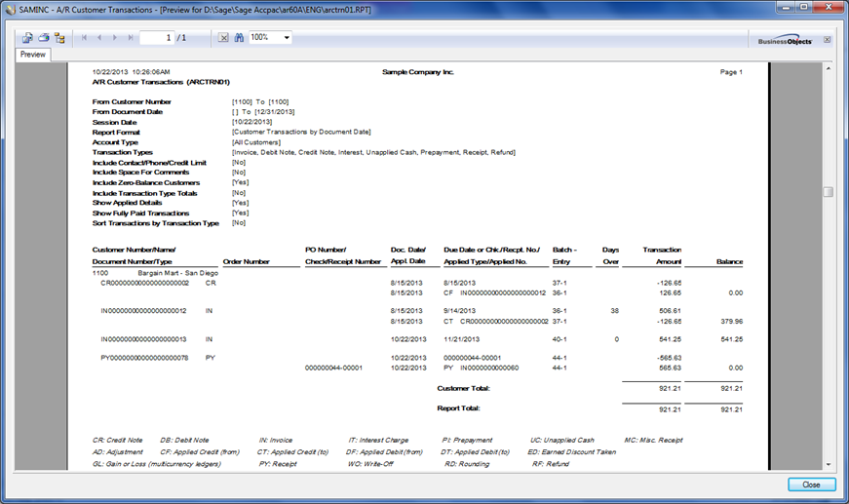Open the 100% zoom dropdown

pos(287,37)
